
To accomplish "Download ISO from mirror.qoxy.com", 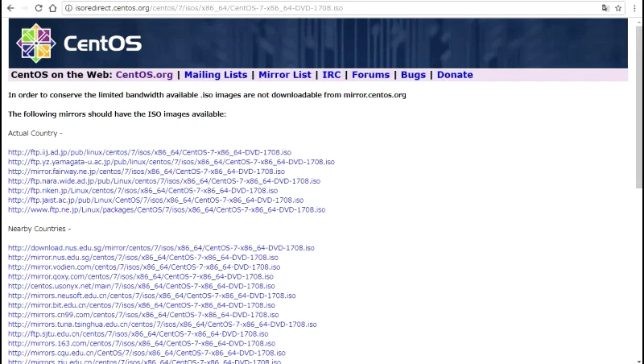I will [141, 276].
